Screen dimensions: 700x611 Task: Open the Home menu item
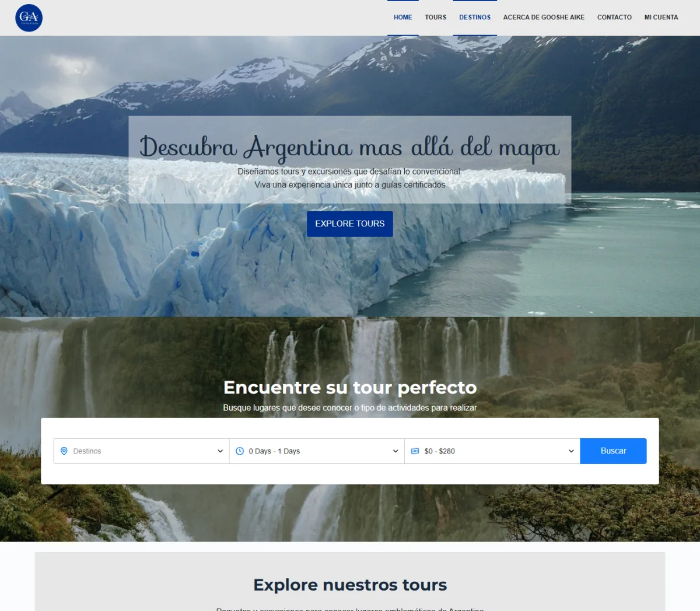tap(402, 18)
